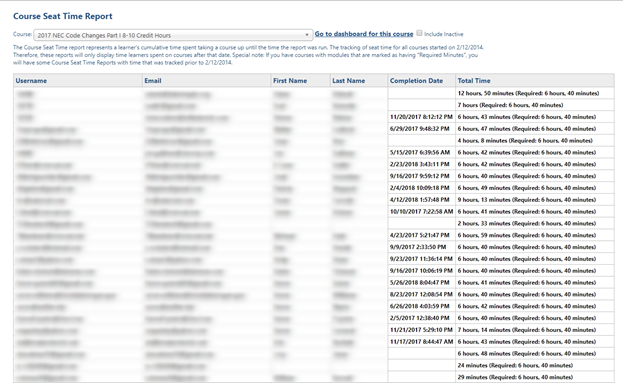The height and width of the screenshot is (383, 623).
Task: Select completion date 9/16/2017 9:59:12 PM
Action: click(421, 176)
